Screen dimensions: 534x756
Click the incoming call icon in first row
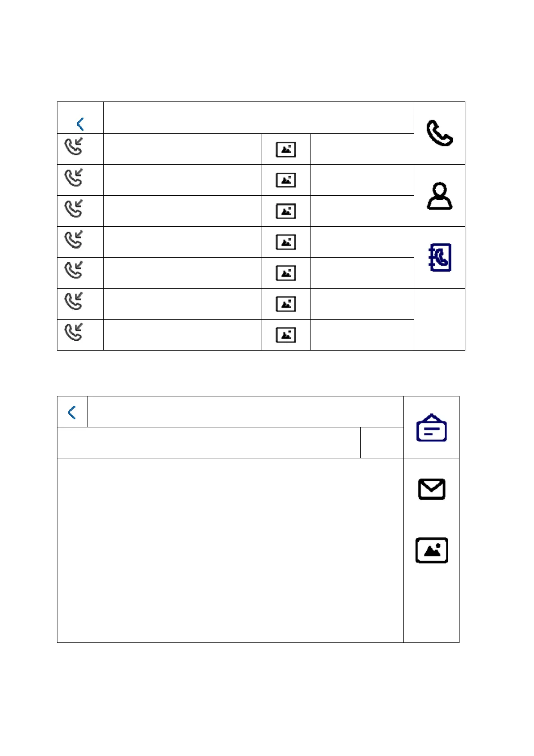[74, 146]
